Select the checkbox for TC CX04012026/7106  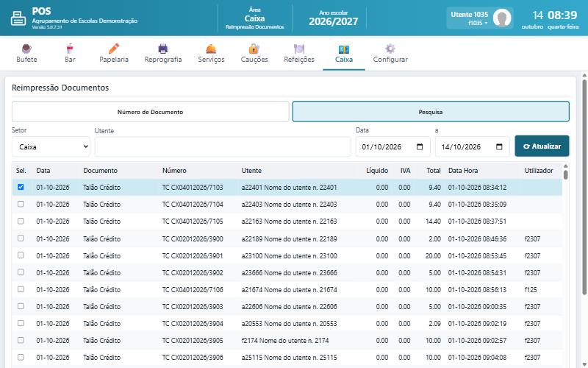[x=21, y=289]
